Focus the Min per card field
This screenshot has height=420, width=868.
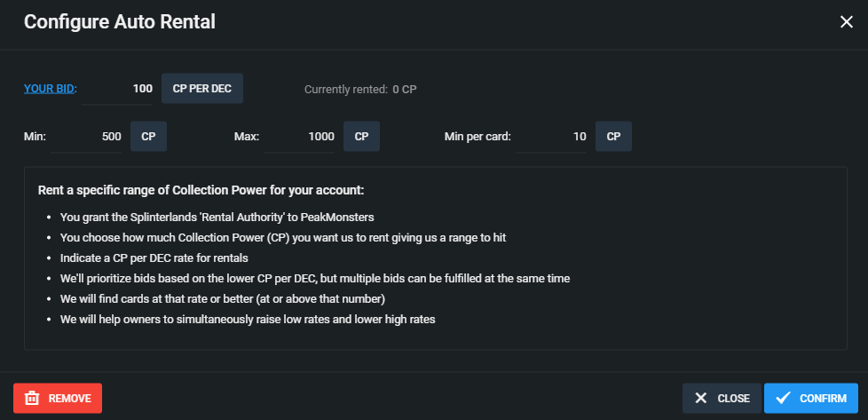(x=551, y=137)
